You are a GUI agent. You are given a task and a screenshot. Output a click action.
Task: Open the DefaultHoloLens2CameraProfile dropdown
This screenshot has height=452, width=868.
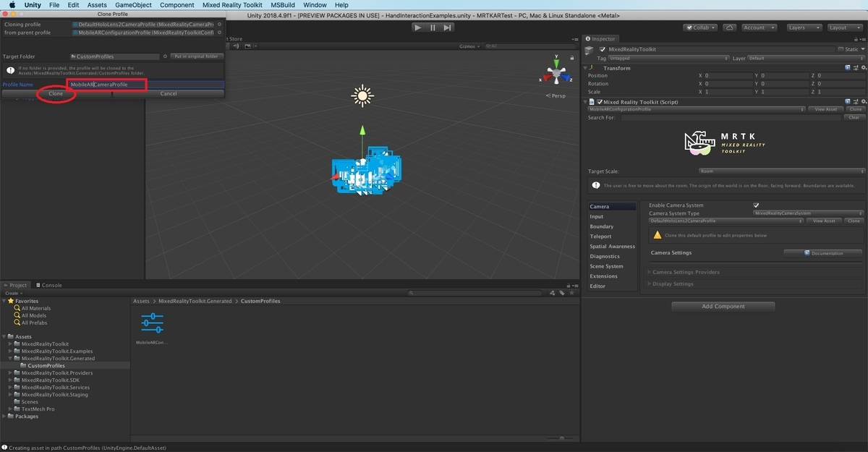tap(726, 221)
